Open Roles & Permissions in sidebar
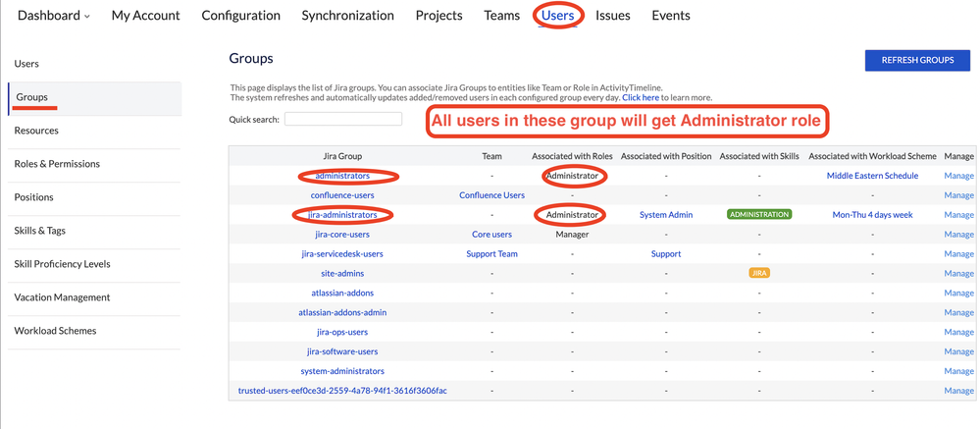The height and width of the screenshot is (429, 980). pos(57,164)
